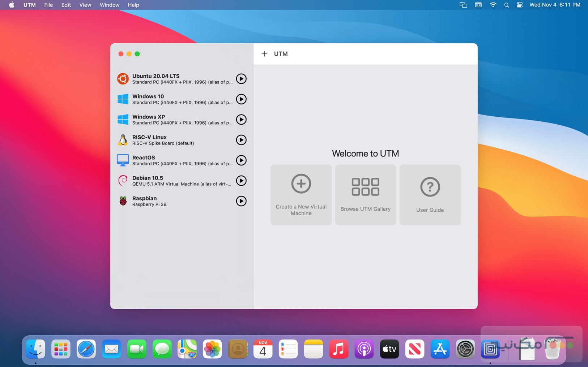Click the RISC-V Linux penguin icon
This screenshot has width=588, height=367.
point(123,140)
